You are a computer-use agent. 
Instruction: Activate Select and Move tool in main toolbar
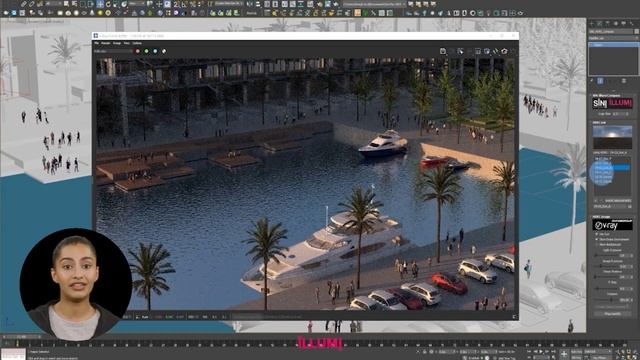pos(100,4)
